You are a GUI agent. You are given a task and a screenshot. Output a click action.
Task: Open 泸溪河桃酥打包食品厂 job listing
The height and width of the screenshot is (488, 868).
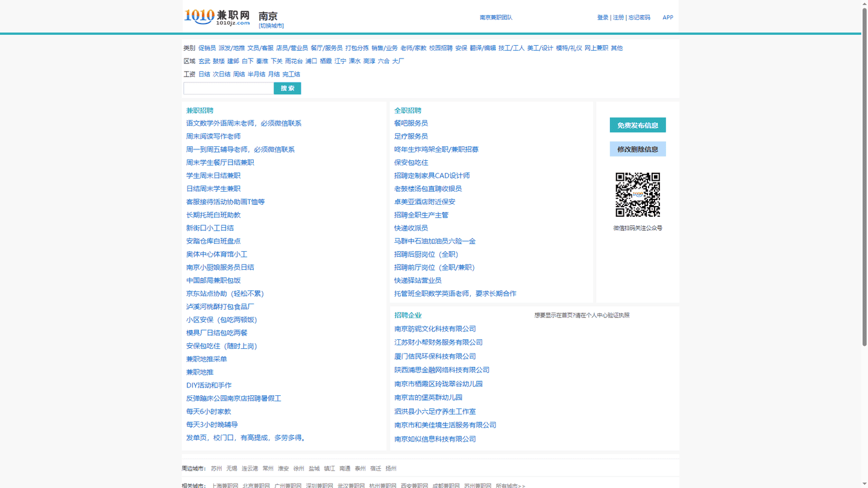click(x=220, y=307)
